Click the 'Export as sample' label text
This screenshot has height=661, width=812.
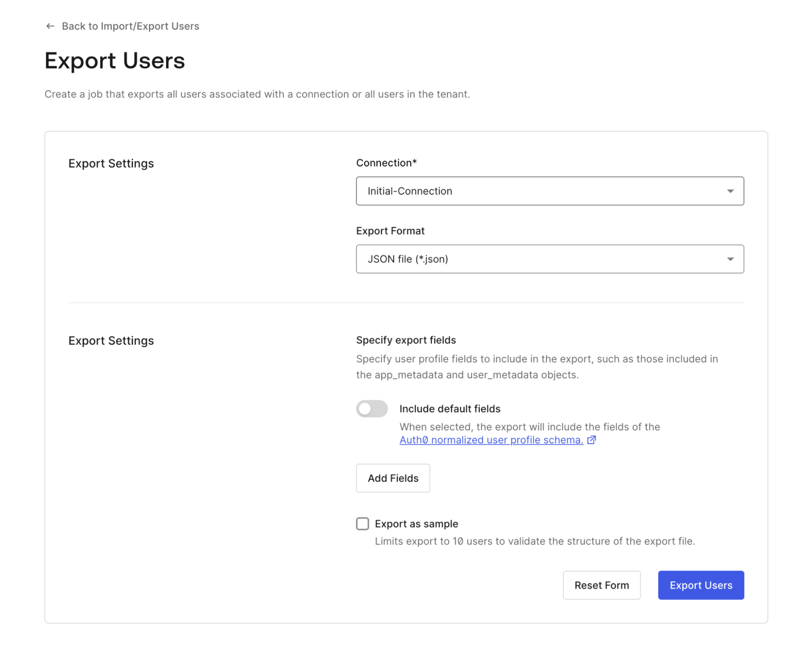(x=416, y=524)
